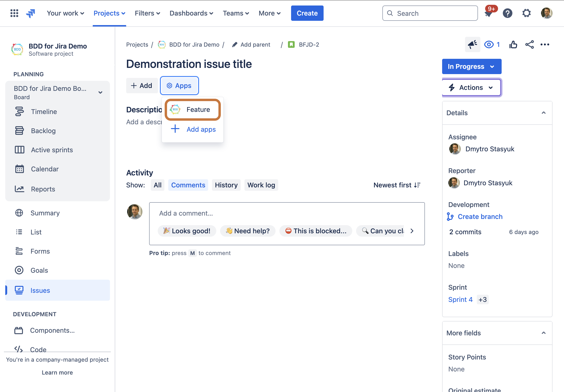Click Learn more link in sidebar
The width and height of the screenshot is (564, 392).
pyautogui.click(x=57, y=372)
